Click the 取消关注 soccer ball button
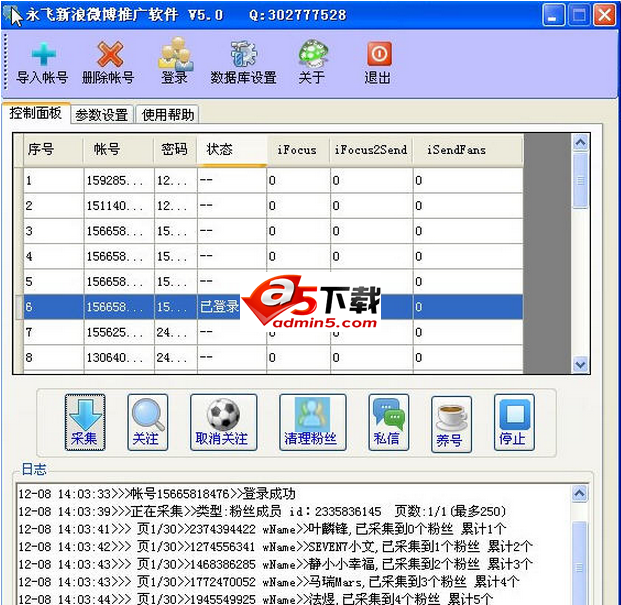 (223, 422)
